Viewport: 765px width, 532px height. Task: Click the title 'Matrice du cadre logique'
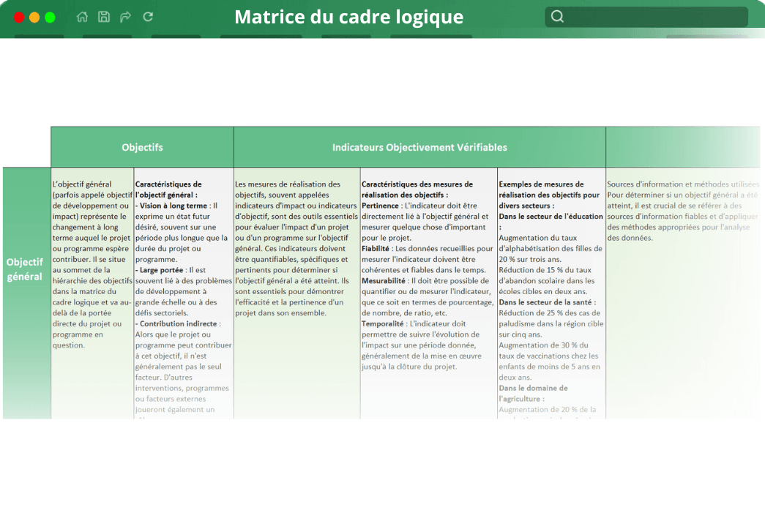coord(348,16)
